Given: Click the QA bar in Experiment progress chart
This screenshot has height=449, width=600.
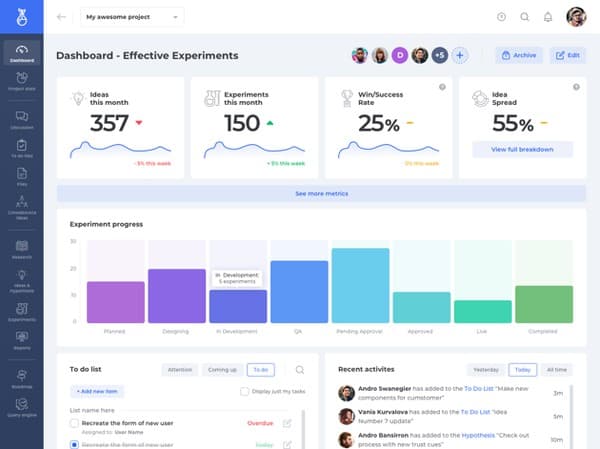Looking at the screenshot, I should tap(298, 292).
